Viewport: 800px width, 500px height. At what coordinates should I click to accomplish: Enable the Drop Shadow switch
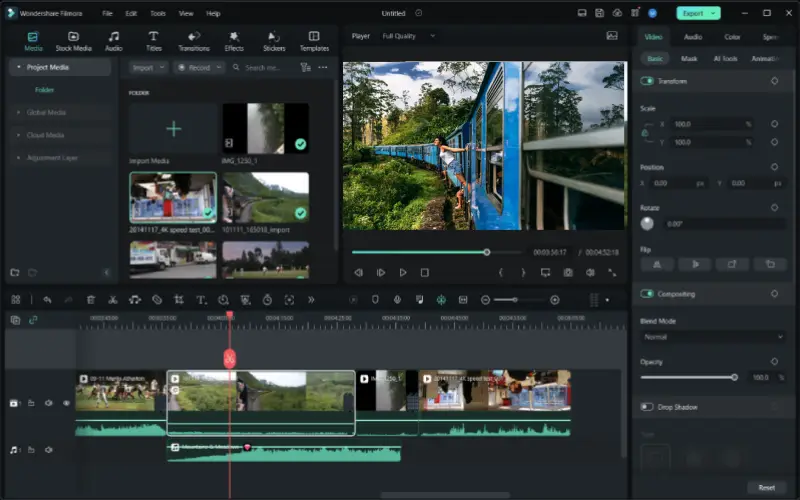point(647,407)
